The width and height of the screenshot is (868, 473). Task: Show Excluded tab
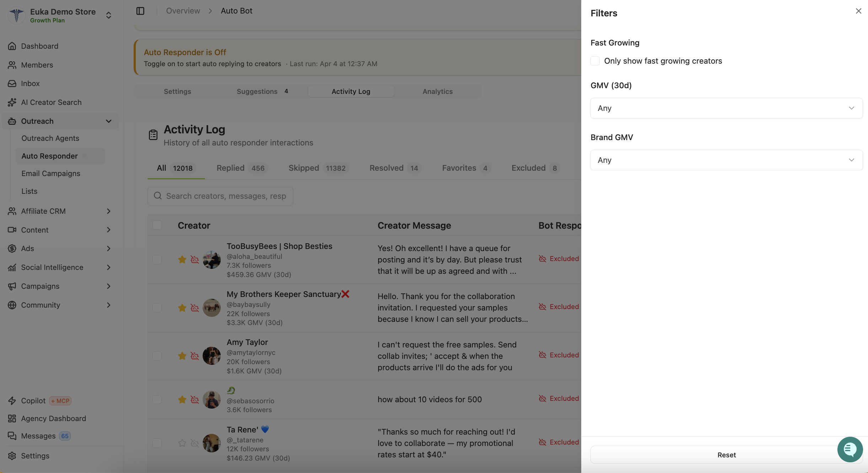coord(536,168)
